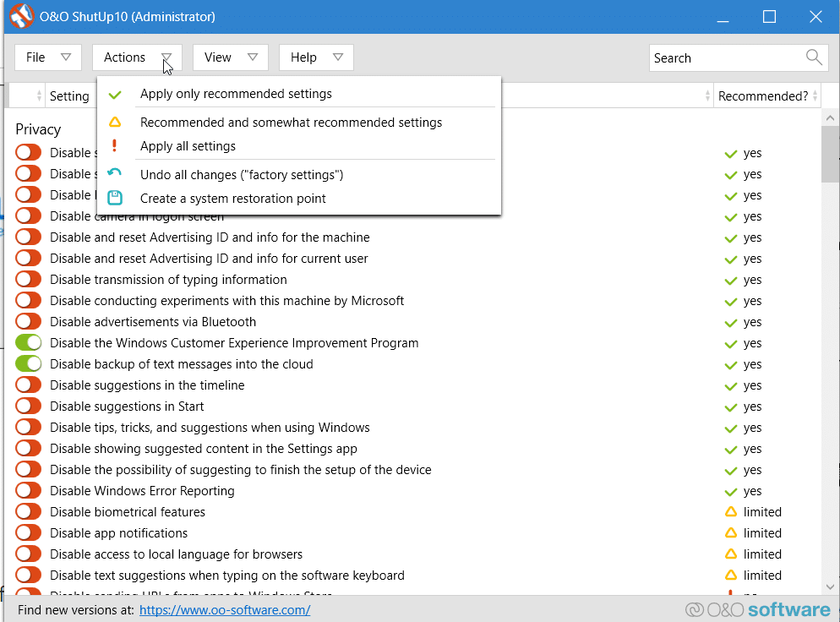The image size is (840, 622).
Task: Click the limited warning icon beside Disable biometrical features
Action: tap(731, 511)
